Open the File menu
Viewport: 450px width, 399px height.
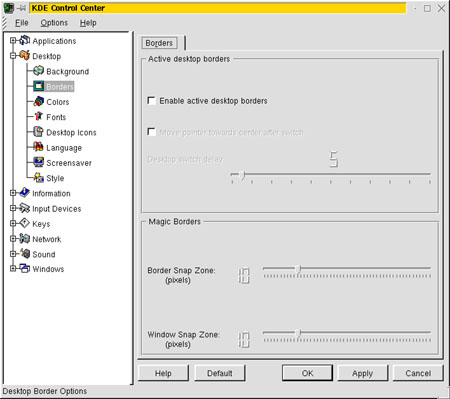click(x=22, y=23)
